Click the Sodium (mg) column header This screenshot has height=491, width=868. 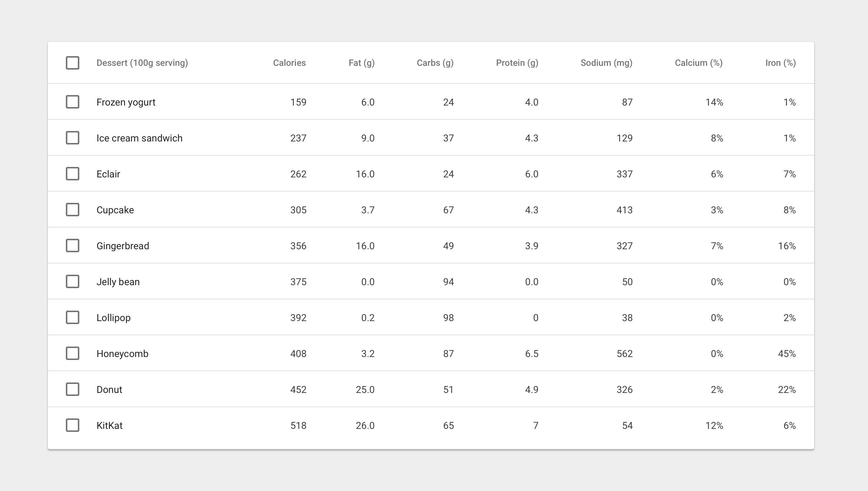point(606,63)
